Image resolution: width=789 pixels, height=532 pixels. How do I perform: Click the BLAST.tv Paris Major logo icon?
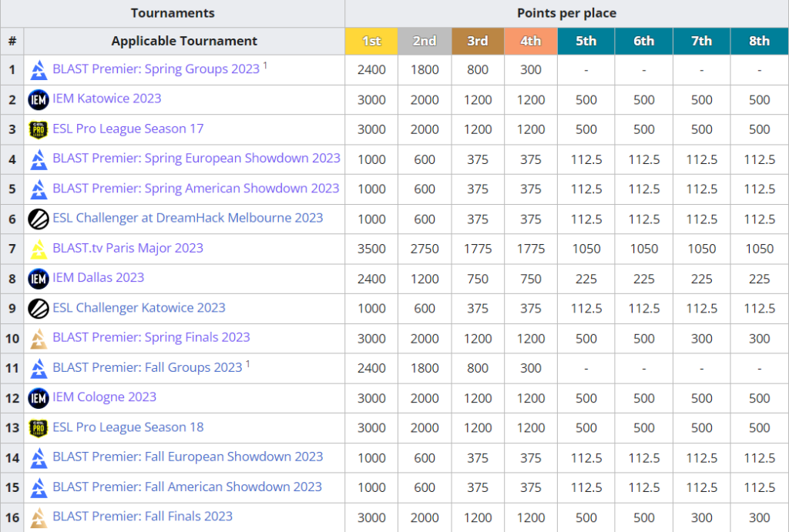[39, 249]
